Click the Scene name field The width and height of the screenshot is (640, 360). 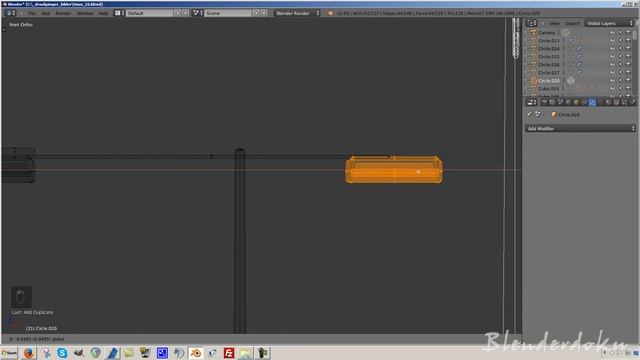click(x=228, y=13)
